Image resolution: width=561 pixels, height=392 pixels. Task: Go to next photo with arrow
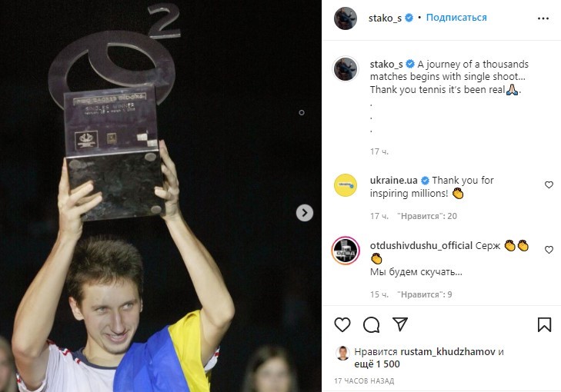click(x=305, y=213)
